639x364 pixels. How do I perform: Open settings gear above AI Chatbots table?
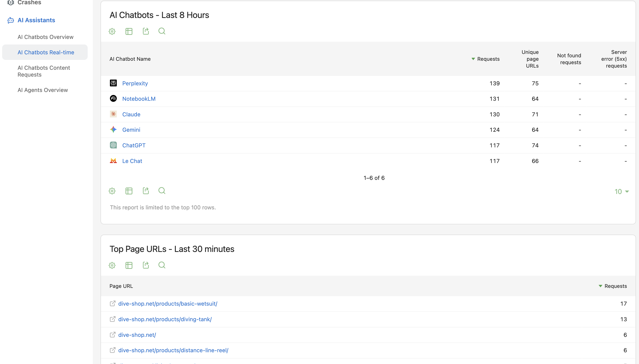112,31
